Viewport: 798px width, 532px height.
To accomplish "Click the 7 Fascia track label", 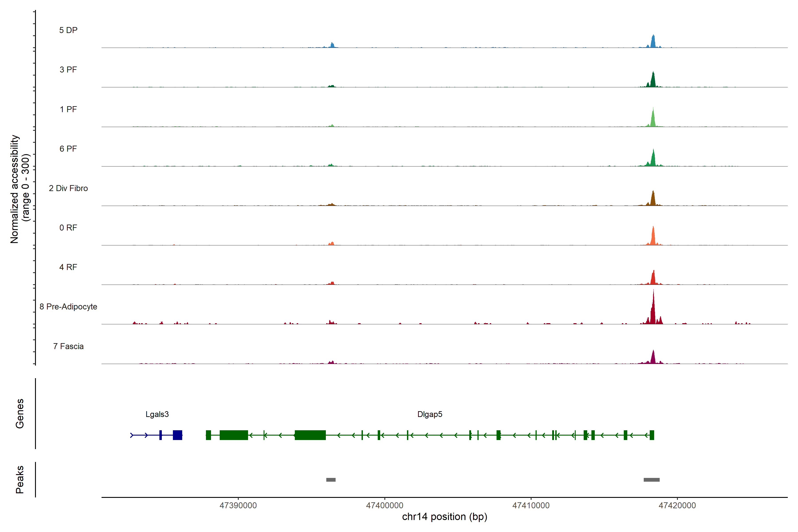I will pos(68,346).
